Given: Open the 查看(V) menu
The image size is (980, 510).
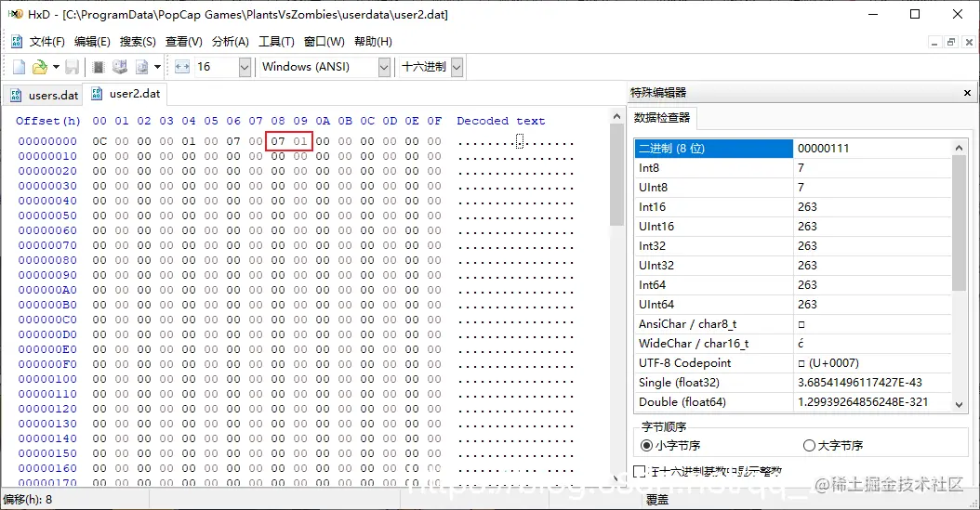Looking at the screenshot, I should point(184,42).
